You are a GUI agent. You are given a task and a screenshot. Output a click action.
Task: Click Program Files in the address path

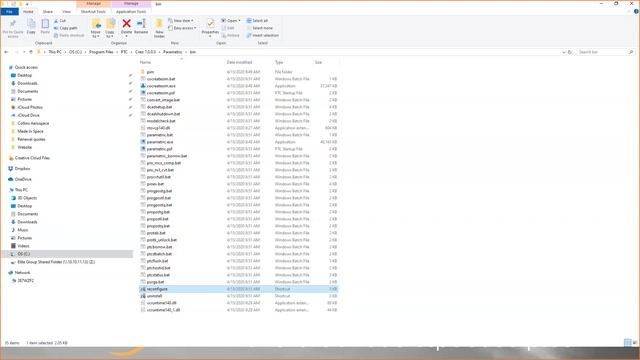[x=101, y=52]
